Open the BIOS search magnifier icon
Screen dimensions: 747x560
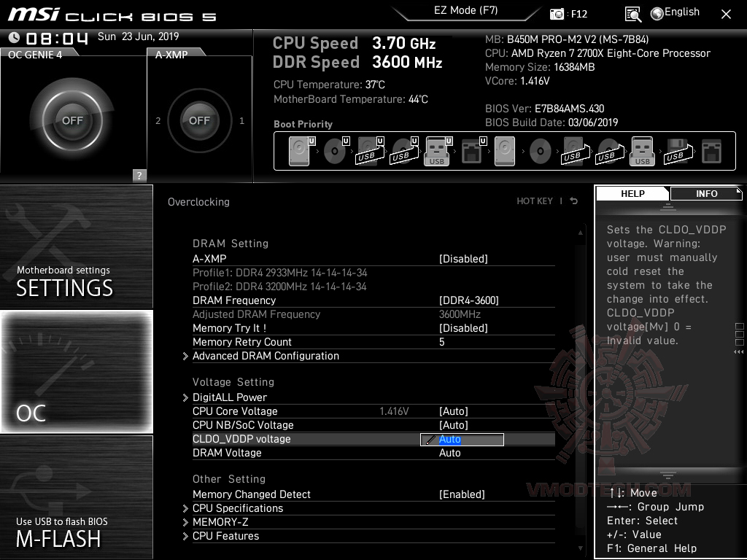click(x=632, y=15)
